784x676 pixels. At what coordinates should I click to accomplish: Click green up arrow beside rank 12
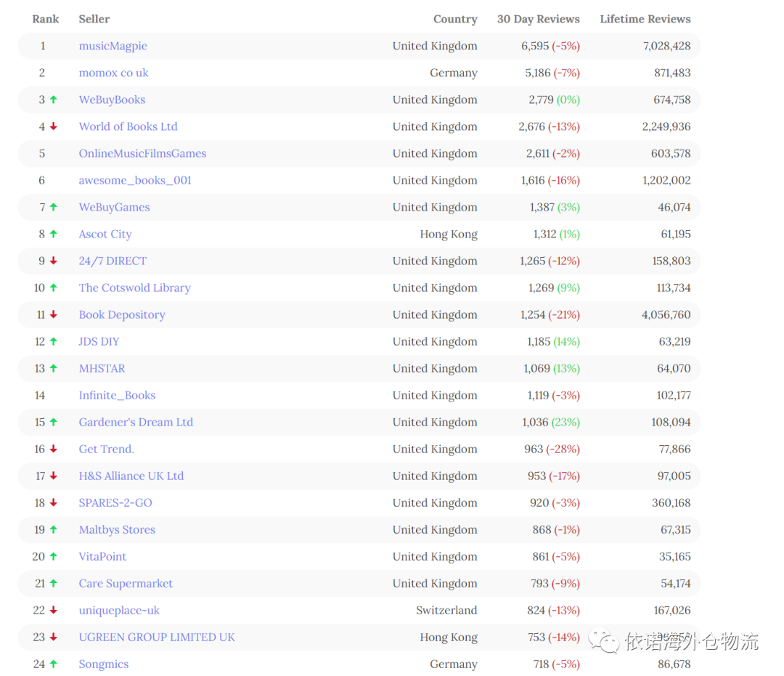click(54, 341)
